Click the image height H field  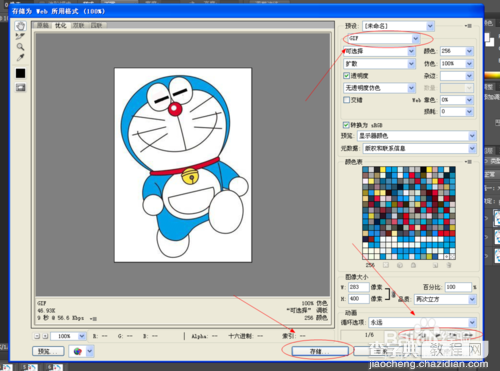(x=359, y=299)
